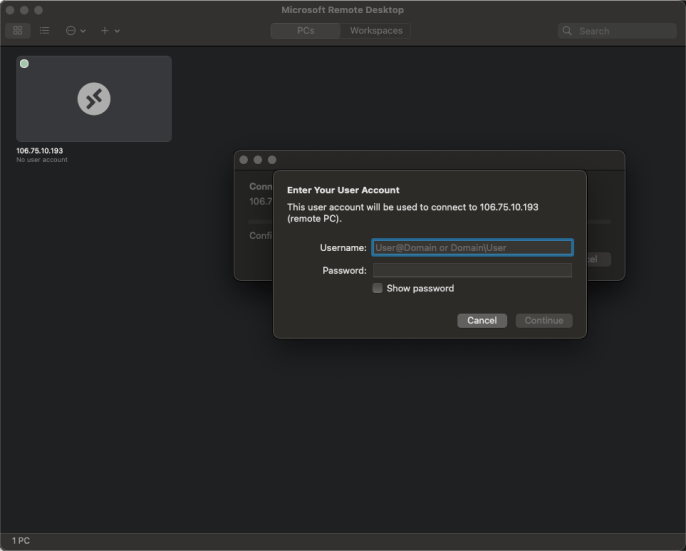Focus the Password input field
The width and height of the screenshot is (686, 551).
tap(472, 270)
